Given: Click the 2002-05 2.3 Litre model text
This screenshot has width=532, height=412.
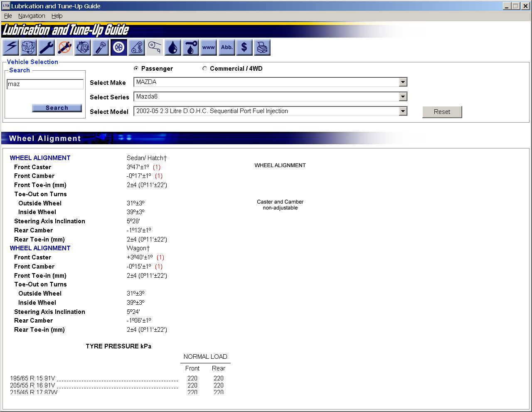Looking at the screenshot, I should point(212,111).
